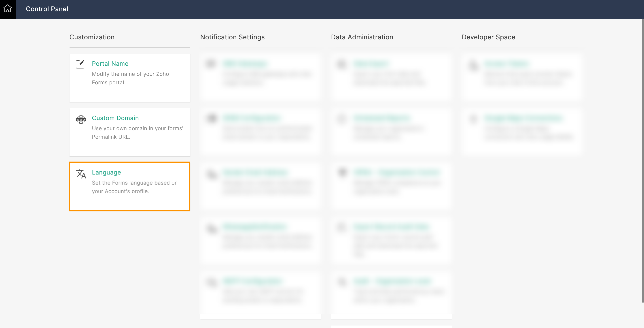The image size is (644, 328).
Task: Select the Notification Settings section heading
Action: [x=232, y=37]
